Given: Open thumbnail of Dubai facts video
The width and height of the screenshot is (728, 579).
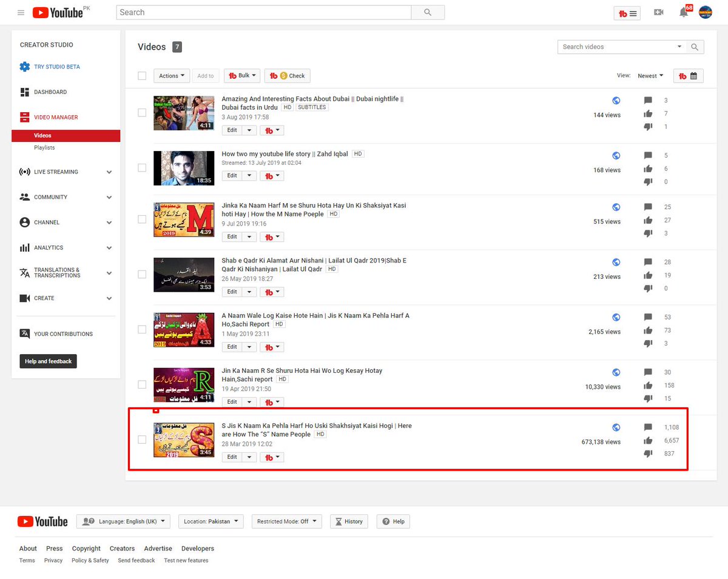Looking at the screenshot, I should coord(184,113).
